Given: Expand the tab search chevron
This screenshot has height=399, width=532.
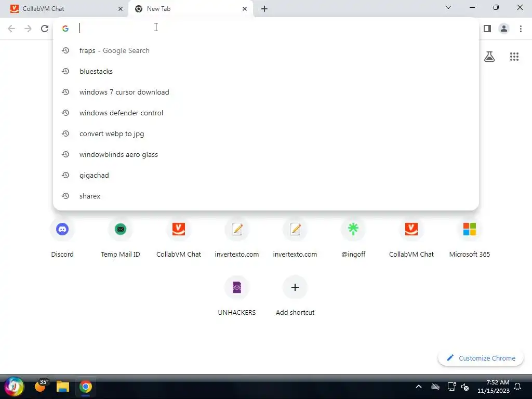Looking at the screenshot, I should (448, 7).
